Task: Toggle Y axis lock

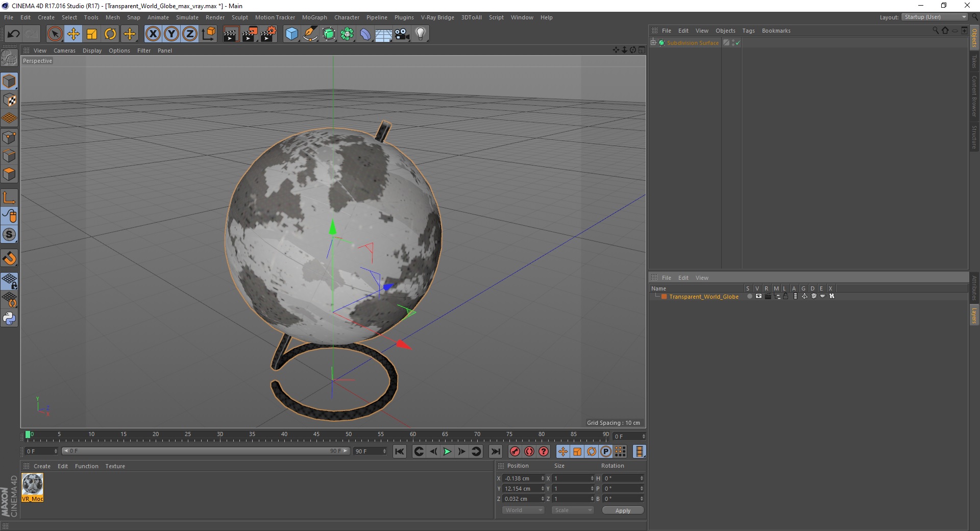Action: point(171,34)
